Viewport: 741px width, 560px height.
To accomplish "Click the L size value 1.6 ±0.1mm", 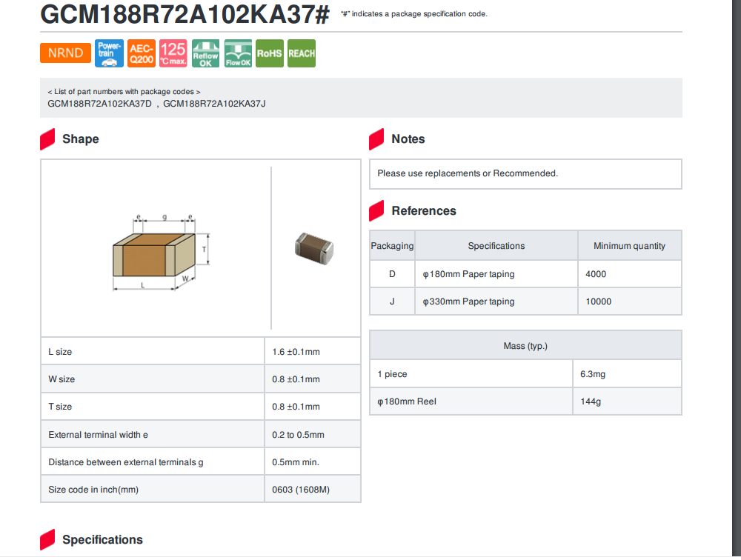I will click(296, 352).
